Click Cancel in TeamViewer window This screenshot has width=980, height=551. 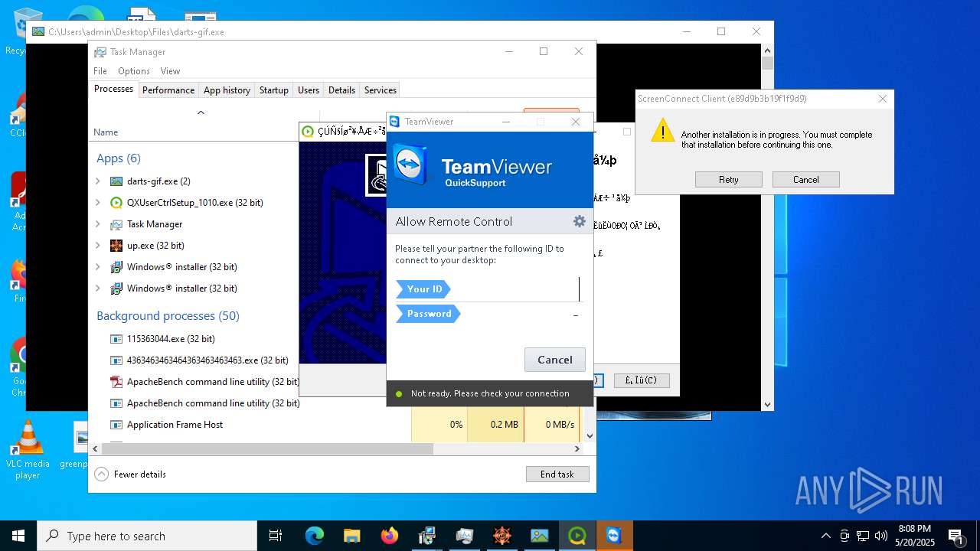pos(555,360)
